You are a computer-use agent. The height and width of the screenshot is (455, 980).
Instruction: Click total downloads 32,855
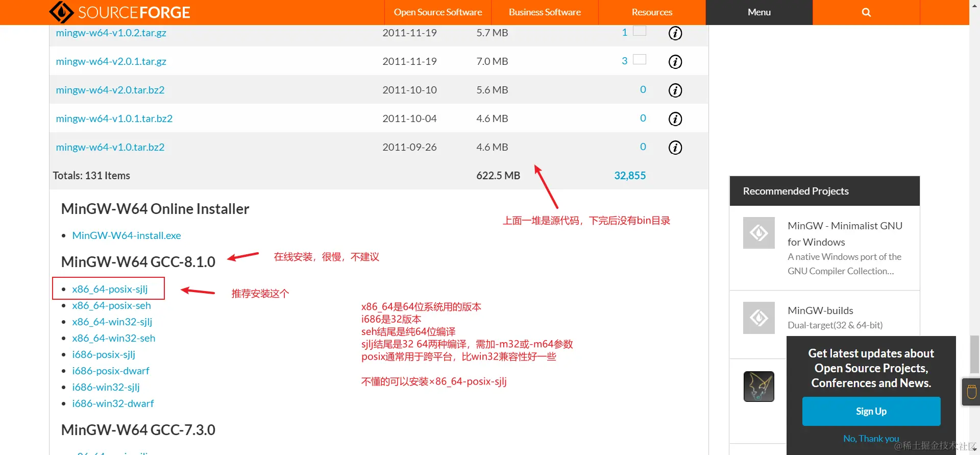630,176
